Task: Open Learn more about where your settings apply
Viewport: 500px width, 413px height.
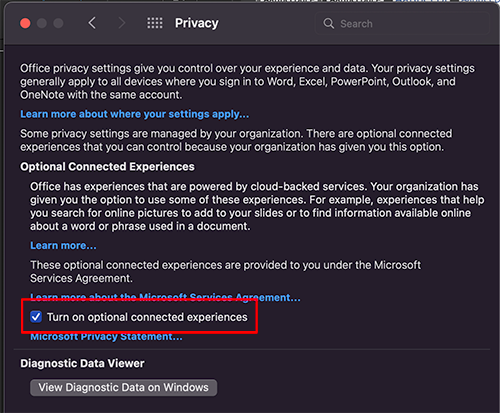Action: tap(135, 114)
